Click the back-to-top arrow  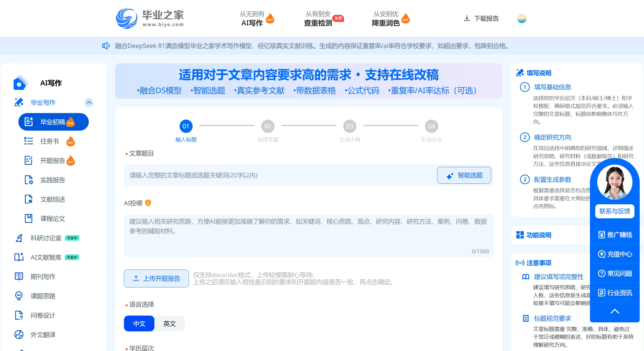coord(615,311)
